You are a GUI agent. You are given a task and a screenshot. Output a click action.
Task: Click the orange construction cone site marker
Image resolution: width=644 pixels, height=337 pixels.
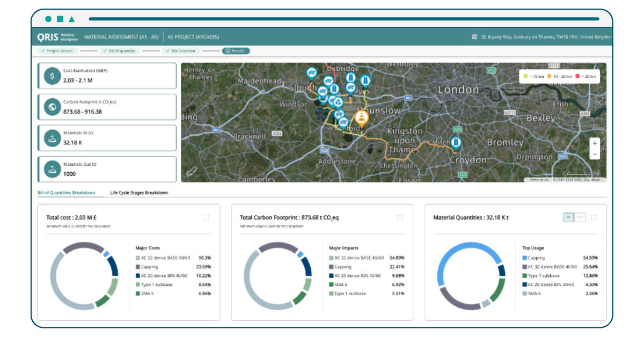click(x=362, y=118)
